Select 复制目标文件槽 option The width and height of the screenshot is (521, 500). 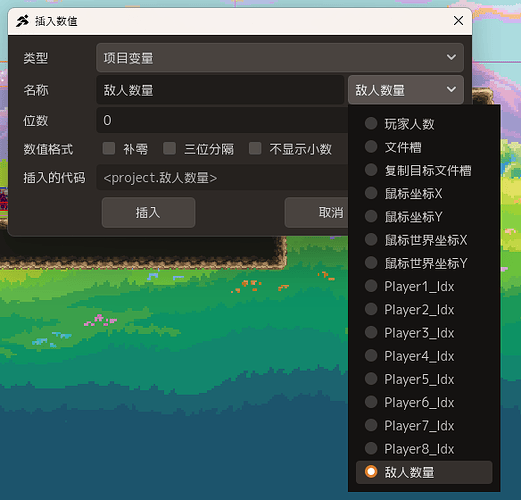[424, 170]
